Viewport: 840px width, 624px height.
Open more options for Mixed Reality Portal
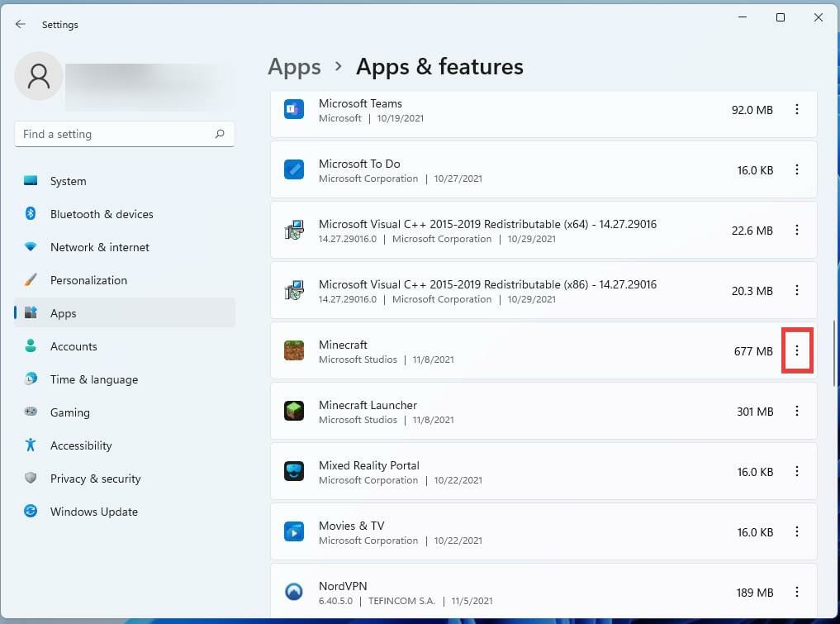pyautogui.click(x=796, y=471)
